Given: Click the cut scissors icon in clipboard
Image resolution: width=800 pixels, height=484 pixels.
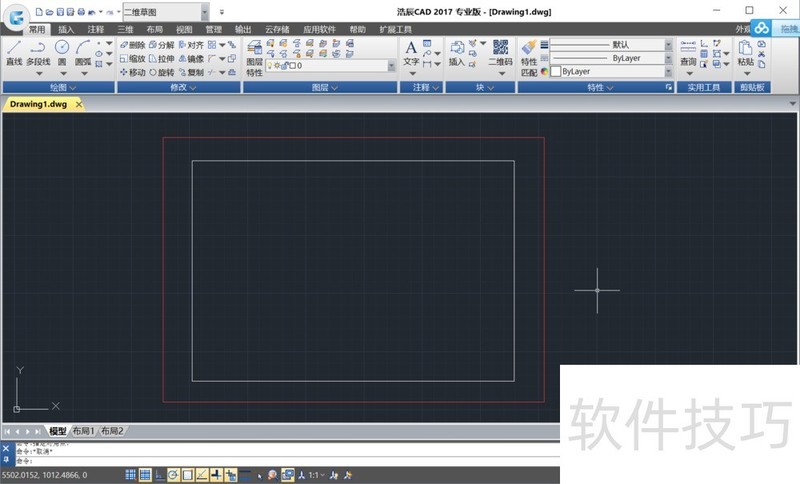Looking at the screenshot, I should pos(761,54).
